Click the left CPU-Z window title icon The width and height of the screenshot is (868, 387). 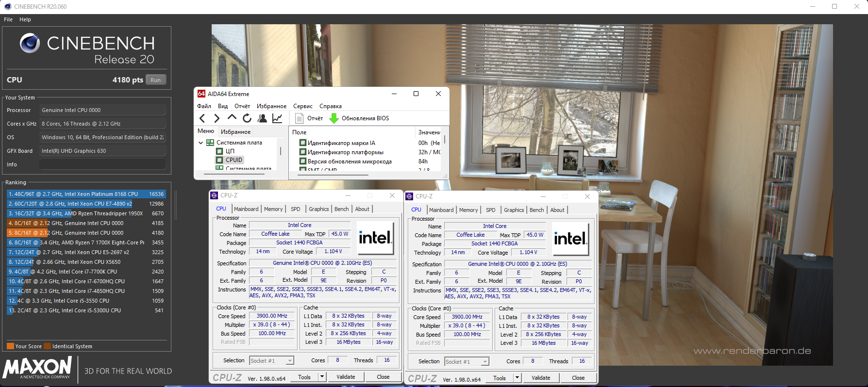(x=214, y=195)
